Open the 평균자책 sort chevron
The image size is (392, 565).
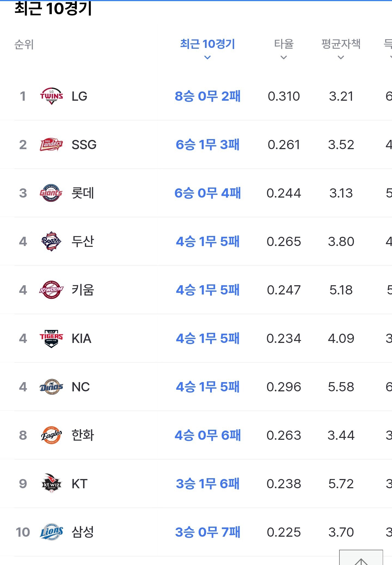pos(341,57)
